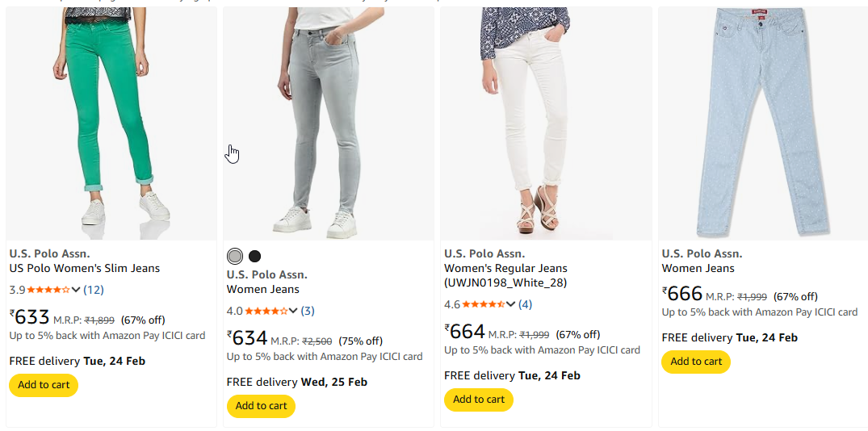Select the black color swatch

click(x=255, y=256)
